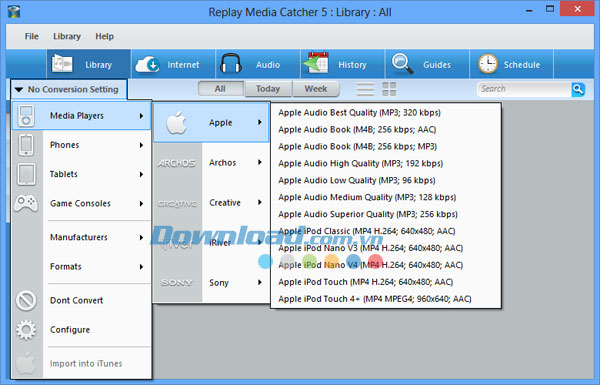Select Apple Audio Best Quality (MP3; 320 kbps)
Screen dimensions: 600x385
coord(386,113)
